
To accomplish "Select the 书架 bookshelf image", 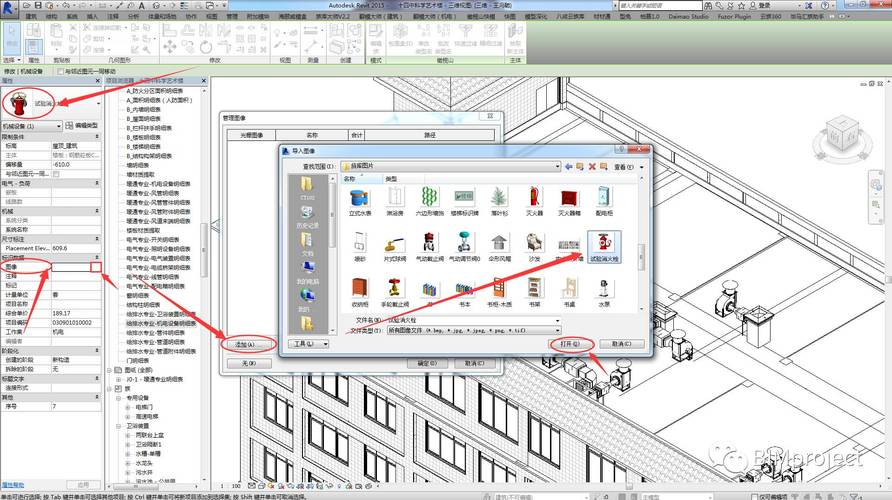I will (x=534, y=292).
